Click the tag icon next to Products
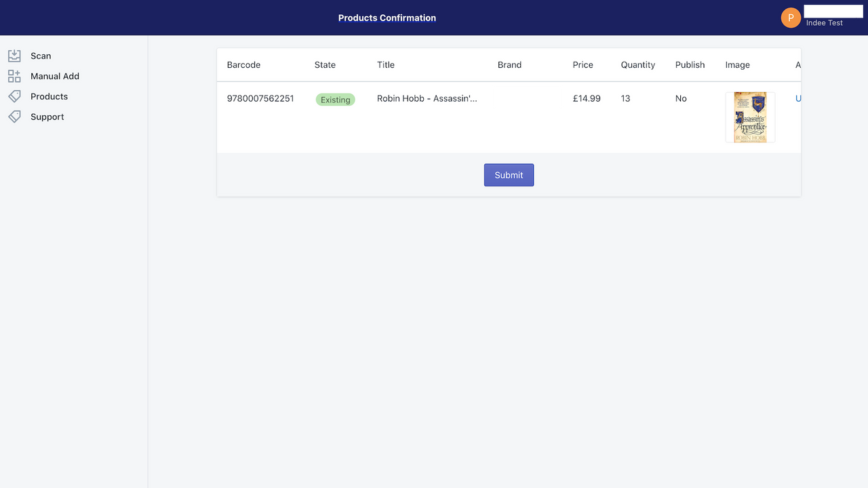The width and height of the screenshot is (868, 488). (x=15, y=96)
